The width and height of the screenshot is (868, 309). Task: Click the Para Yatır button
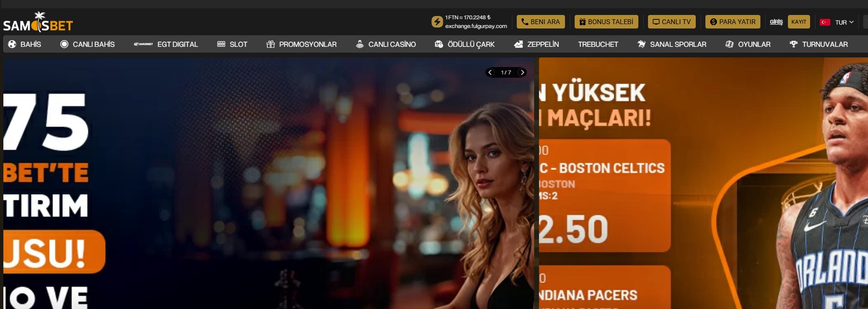pos(733,22)
